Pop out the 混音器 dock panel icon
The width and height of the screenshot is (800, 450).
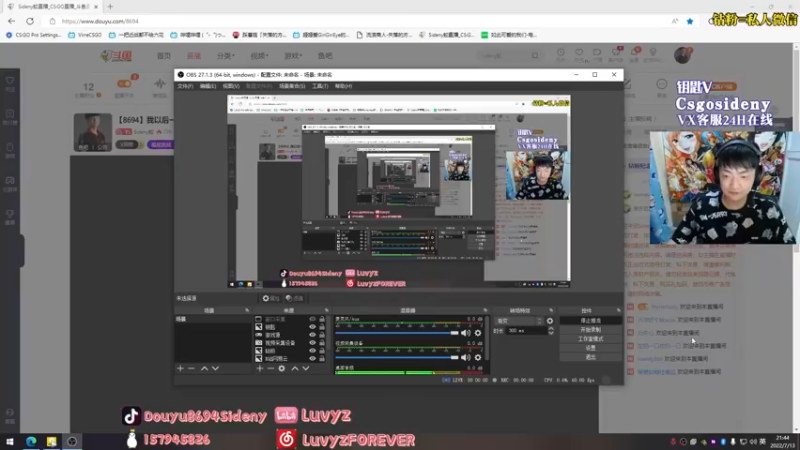click(x=485, y=310)
